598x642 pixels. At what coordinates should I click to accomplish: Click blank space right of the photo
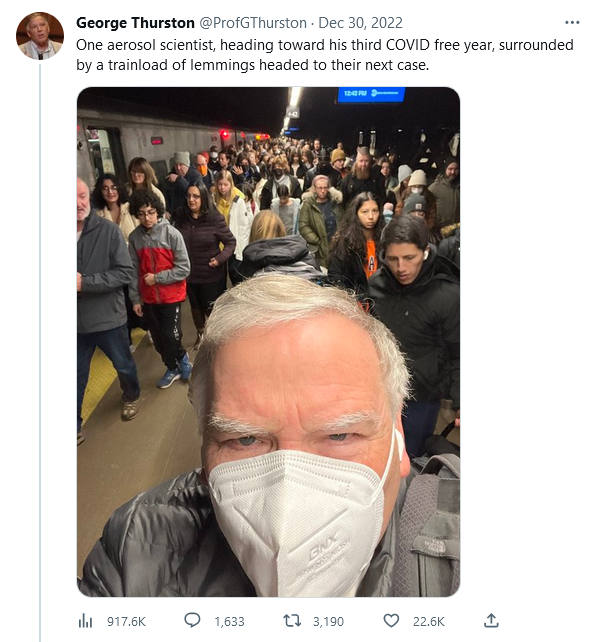528,340
